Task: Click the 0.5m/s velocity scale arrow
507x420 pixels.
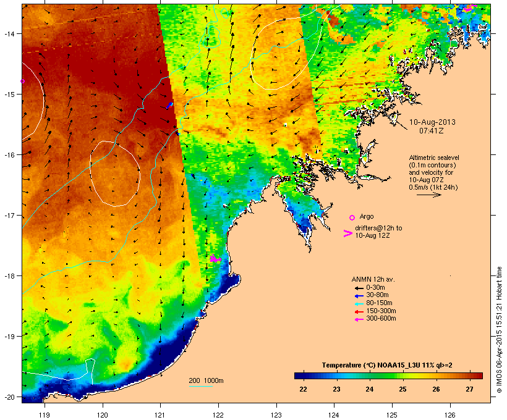Action: [428, 195]
